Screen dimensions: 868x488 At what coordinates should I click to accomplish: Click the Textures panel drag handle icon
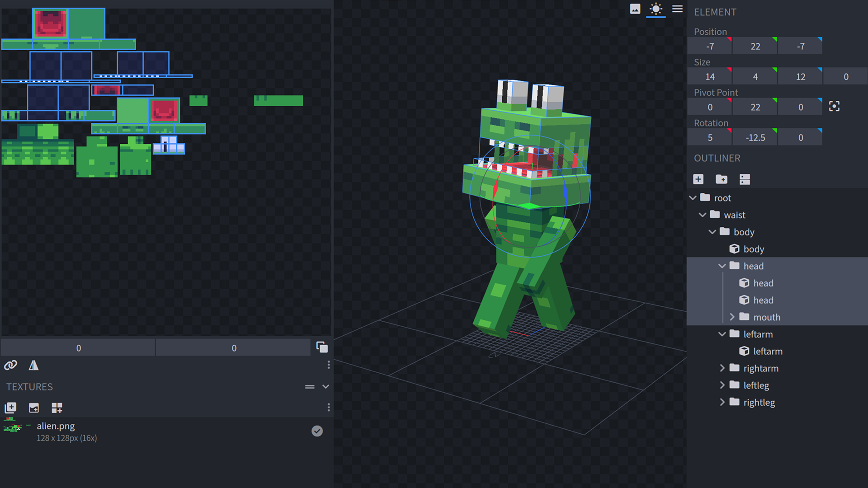[310, 387]
